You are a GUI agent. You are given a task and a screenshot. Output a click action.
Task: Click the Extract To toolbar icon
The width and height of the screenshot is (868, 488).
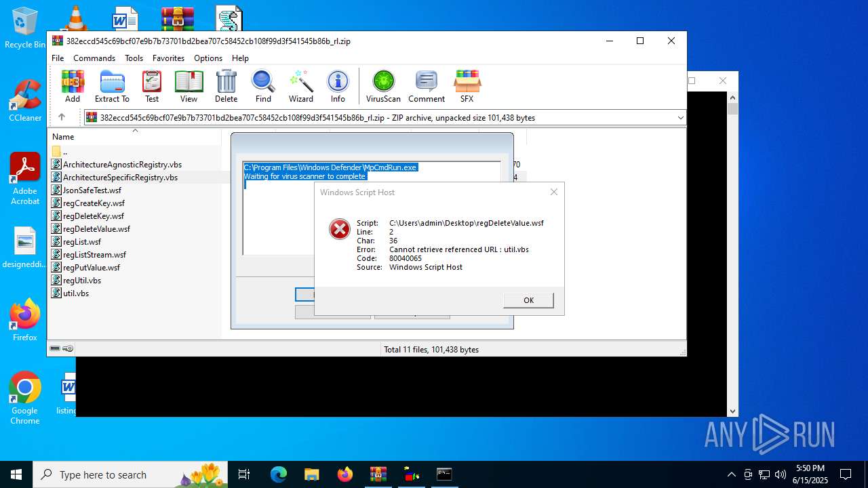coord(112,86)
